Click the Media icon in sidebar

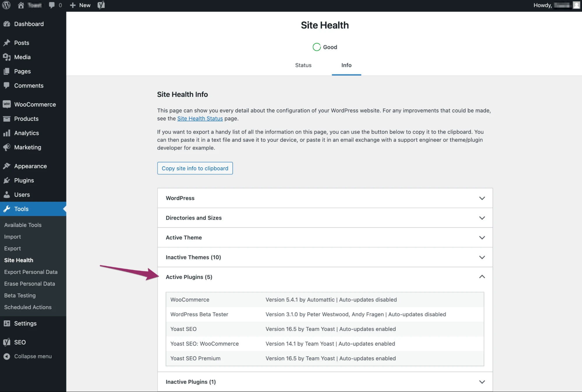coord(7,57)
